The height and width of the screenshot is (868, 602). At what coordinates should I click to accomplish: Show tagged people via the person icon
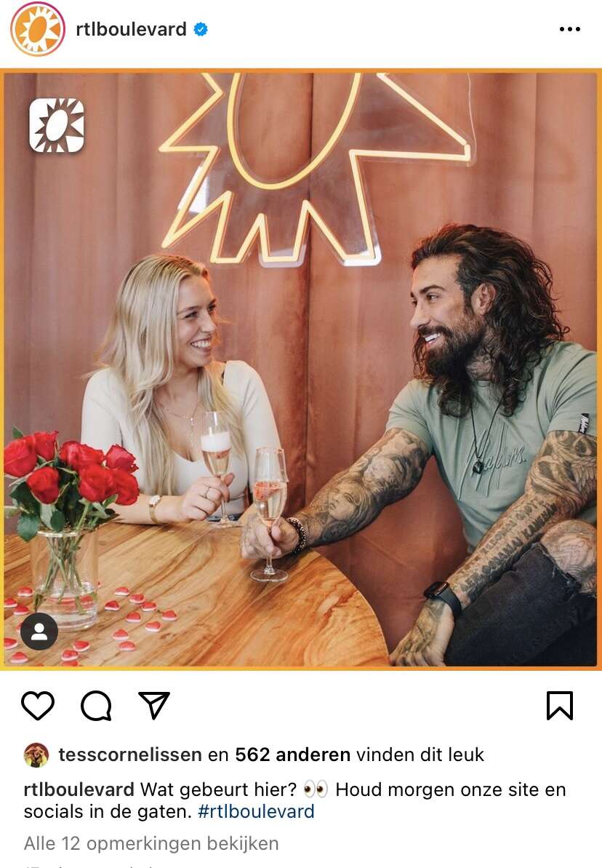[39, 631]
